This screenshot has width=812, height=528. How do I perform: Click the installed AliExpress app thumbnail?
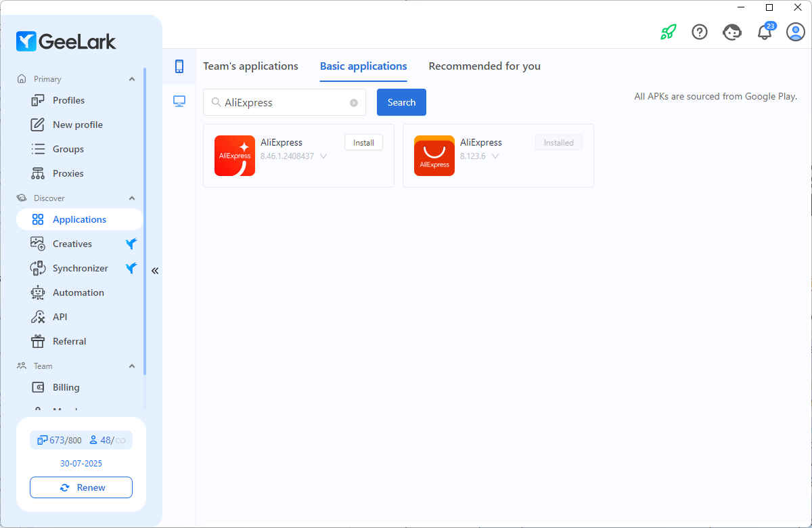click(434, 156)
